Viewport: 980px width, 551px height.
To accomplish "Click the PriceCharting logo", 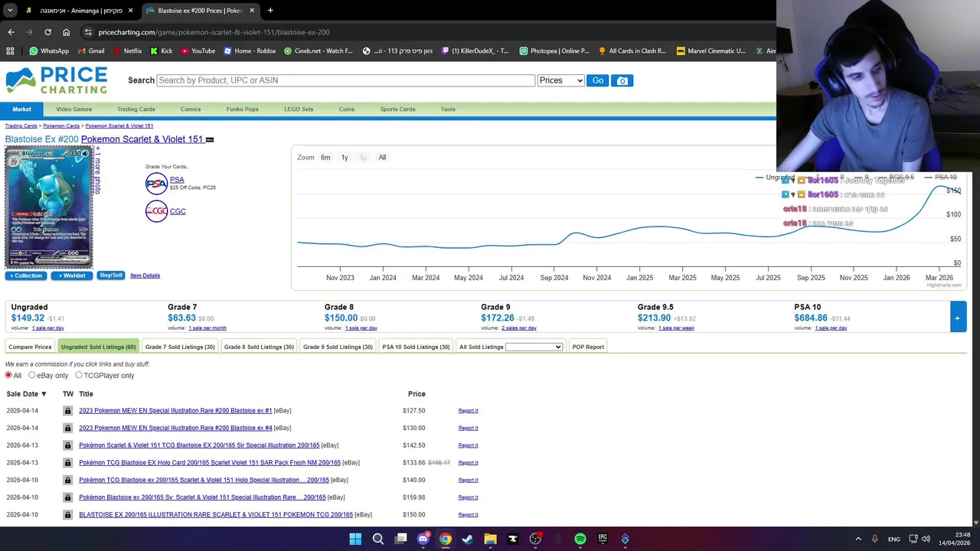I will point(57,80).
